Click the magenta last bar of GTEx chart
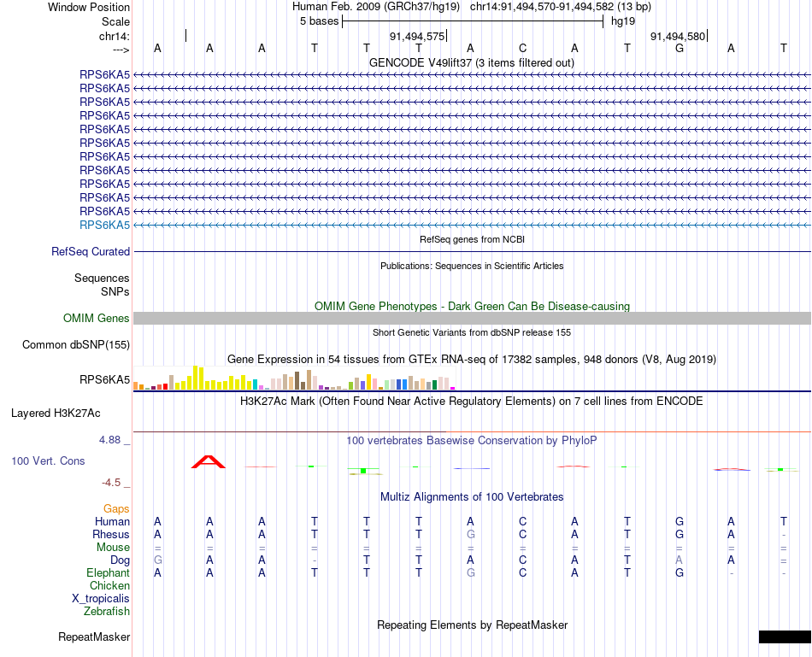 coord(453,388)
